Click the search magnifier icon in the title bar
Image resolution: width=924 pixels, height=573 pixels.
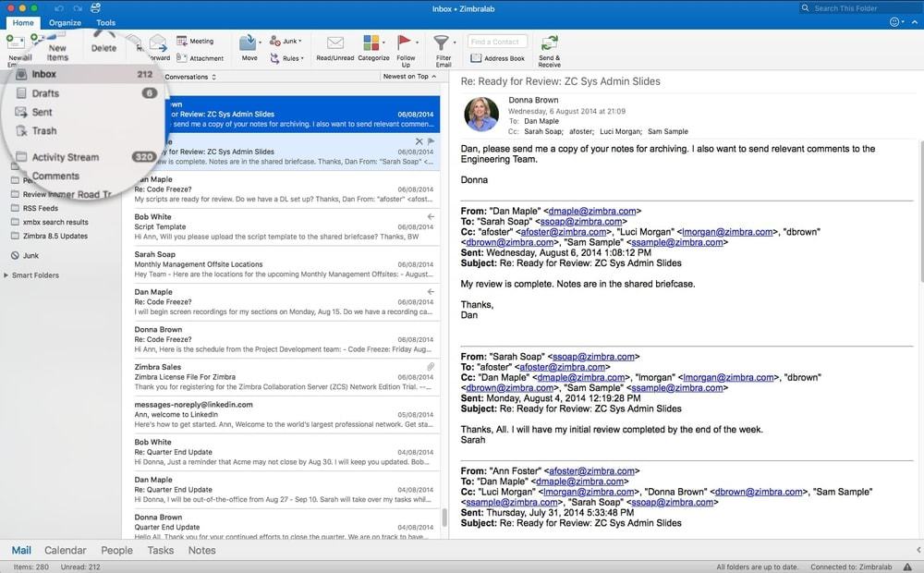tap(805, 8)
